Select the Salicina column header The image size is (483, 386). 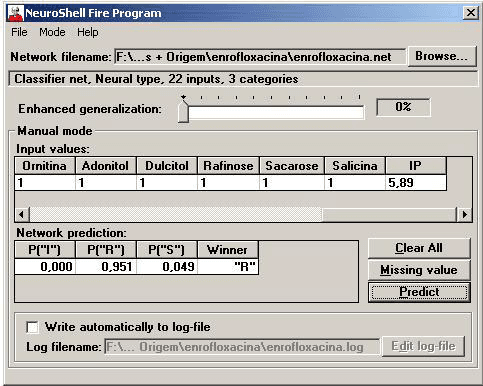(x=355, y=166)
